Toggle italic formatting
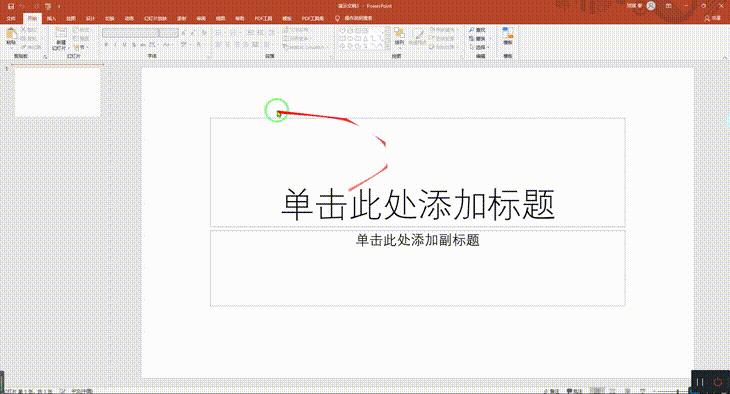The image size is (730, 394). click(x=115, y=45)
